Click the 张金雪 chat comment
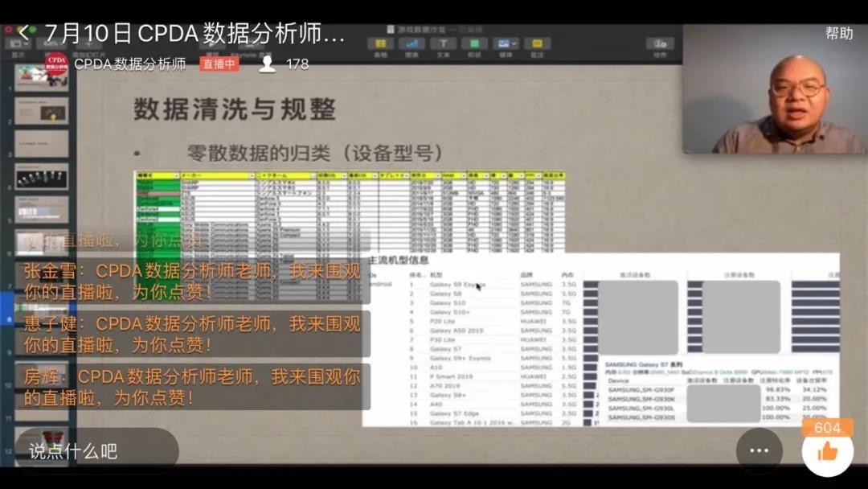The width and height of the screenshot is (868, 489). click(x=193, y=281)
